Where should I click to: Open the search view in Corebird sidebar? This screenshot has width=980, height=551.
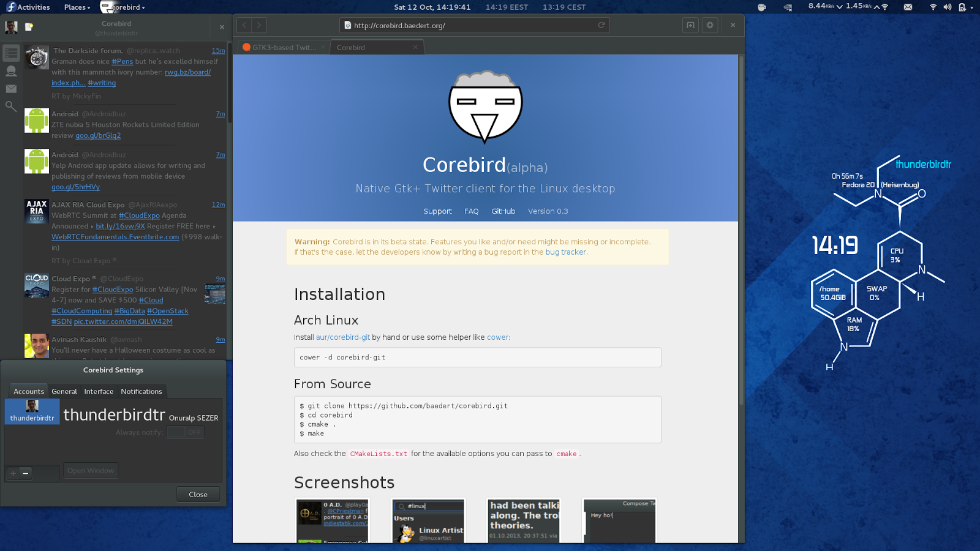[11, 107]
